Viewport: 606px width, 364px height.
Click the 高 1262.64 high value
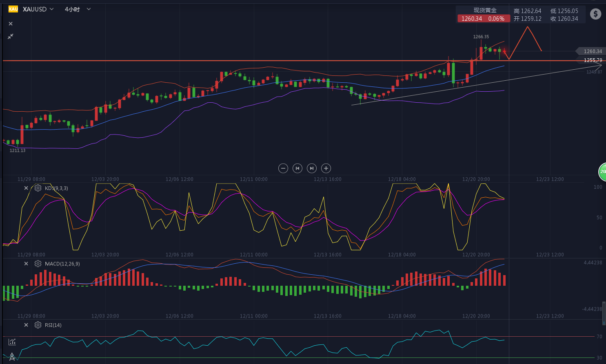(527, 11)
